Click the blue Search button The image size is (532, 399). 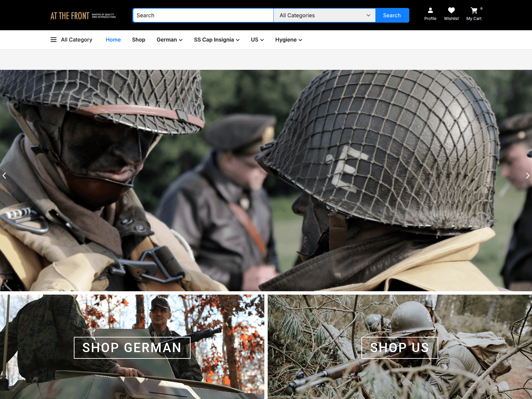[392, 15]
